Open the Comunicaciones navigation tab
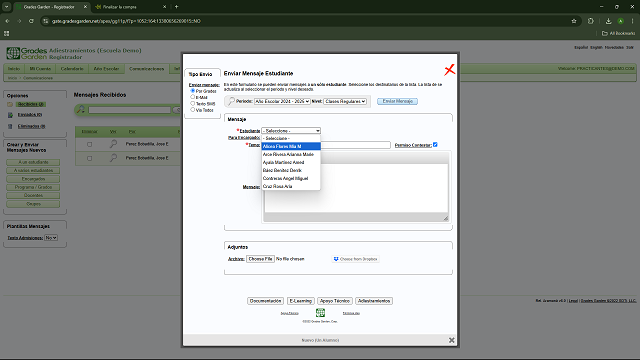 147,69
